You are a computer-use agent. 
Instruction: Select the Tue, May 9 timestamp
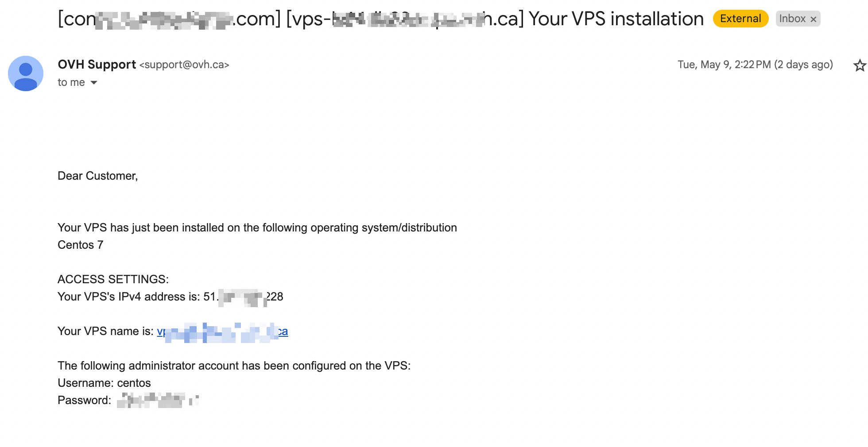(x=755, y=65)
